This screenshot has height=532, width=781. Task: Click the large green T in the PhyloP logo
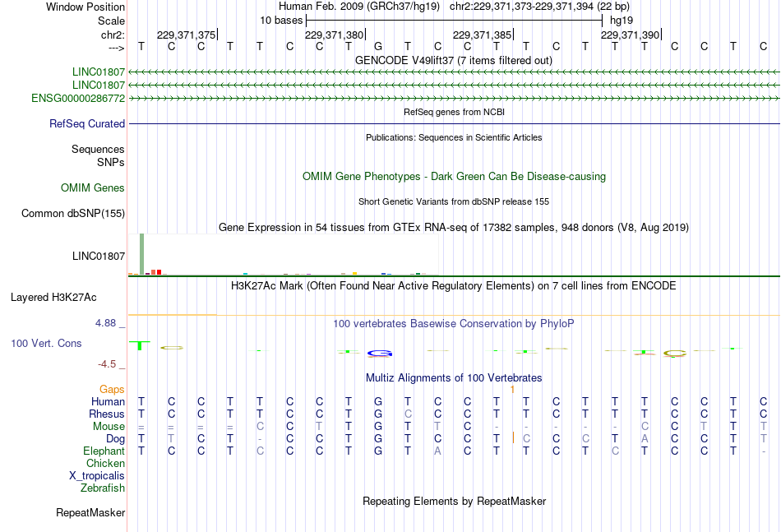tap(140, 345)
